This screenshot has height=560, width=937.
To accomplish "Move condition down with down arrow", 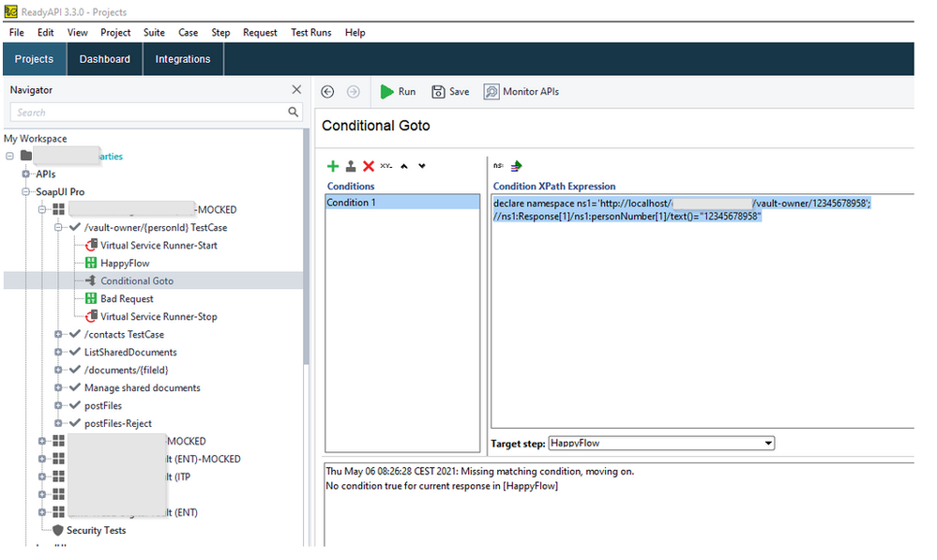I will click(422, 166).
